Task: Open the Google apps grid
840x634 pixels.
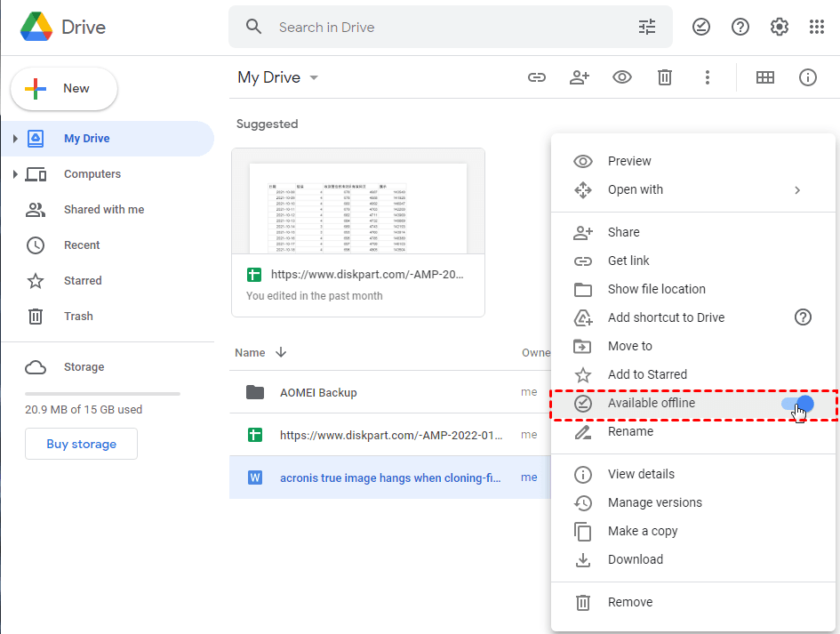Action: [817, 27]
